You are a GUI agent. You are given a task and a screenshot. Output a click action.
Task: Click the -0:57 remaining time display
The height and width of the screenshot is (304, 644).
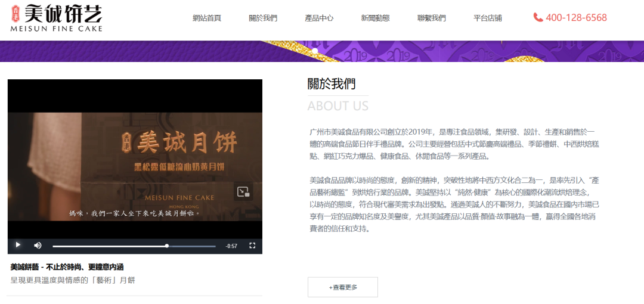pyautogui.click(x=231, y=246)
